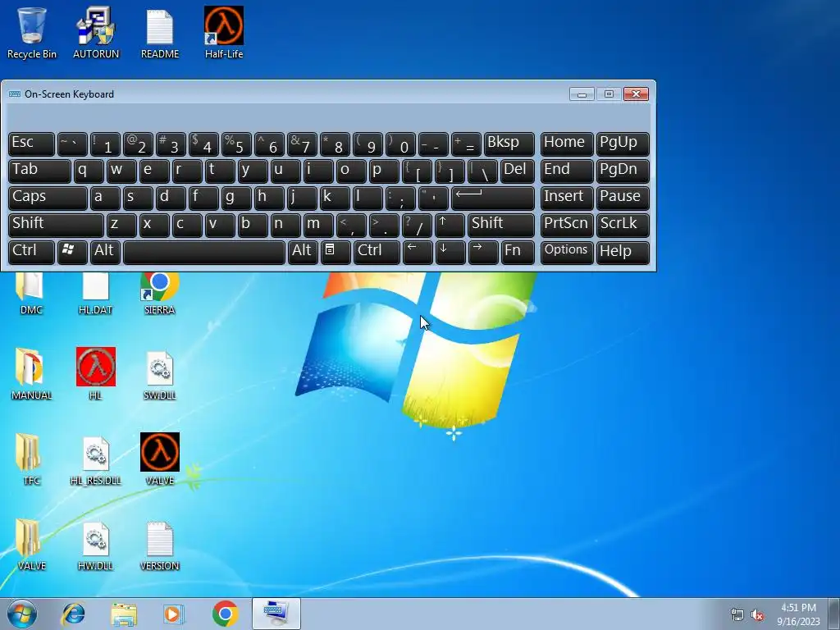The height and width of the screenshot is (630, 840).
Task: Click the On-Screen Keyboard title bar icon
Action: click(x=15, y=94)
